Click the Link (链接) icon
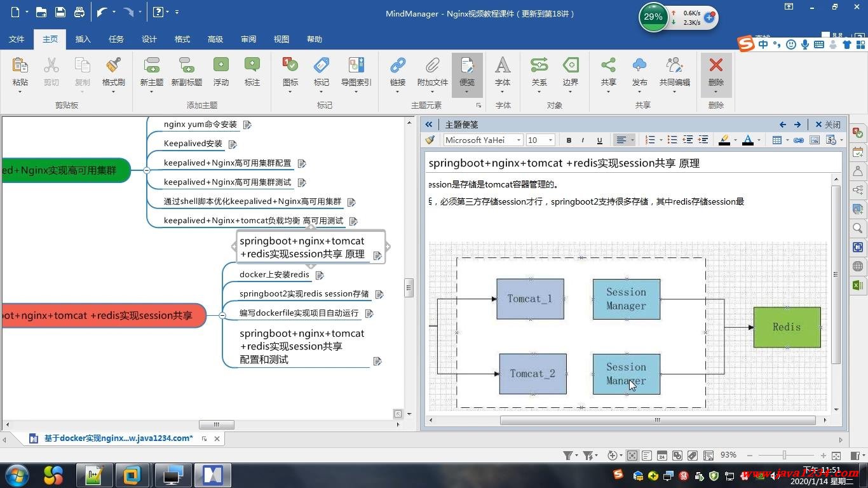 click(x=398, y=65)
